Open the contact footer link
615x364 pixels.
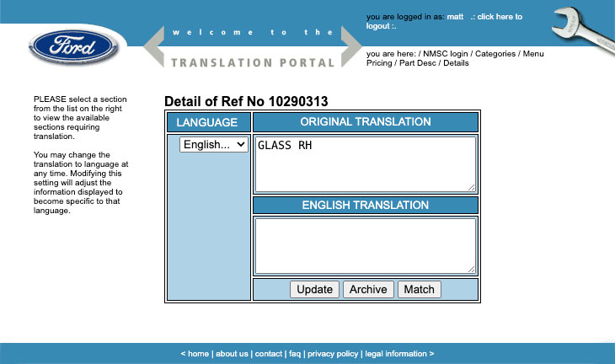268,353
